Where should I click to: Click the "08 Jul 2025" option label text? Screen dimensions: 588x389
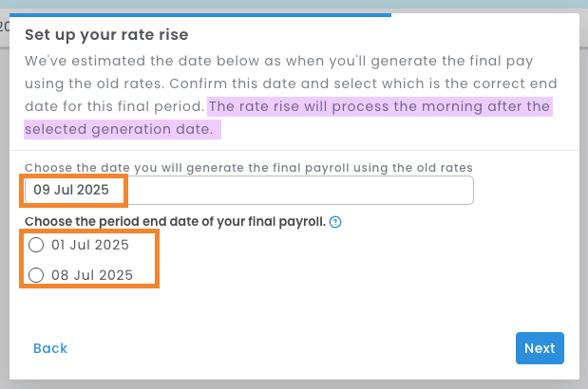pyautogui.click(x=92, y=275)
